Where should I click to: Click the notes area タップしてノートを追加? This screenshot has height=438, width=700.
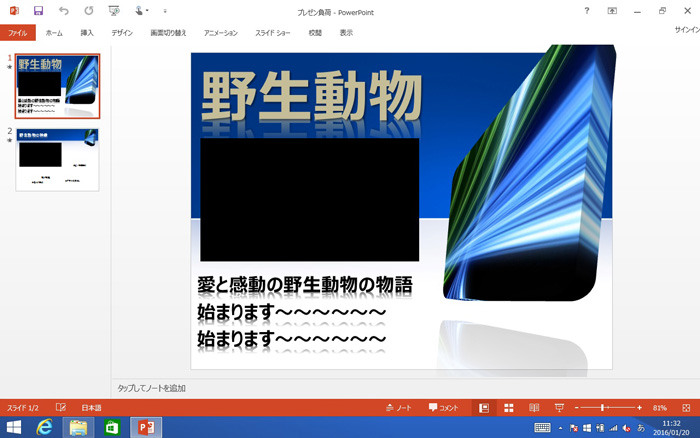151,388
